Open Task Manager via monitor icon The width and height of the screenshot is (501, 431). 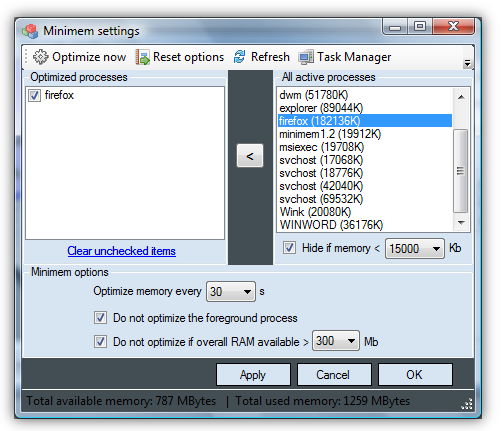point(306,57)
